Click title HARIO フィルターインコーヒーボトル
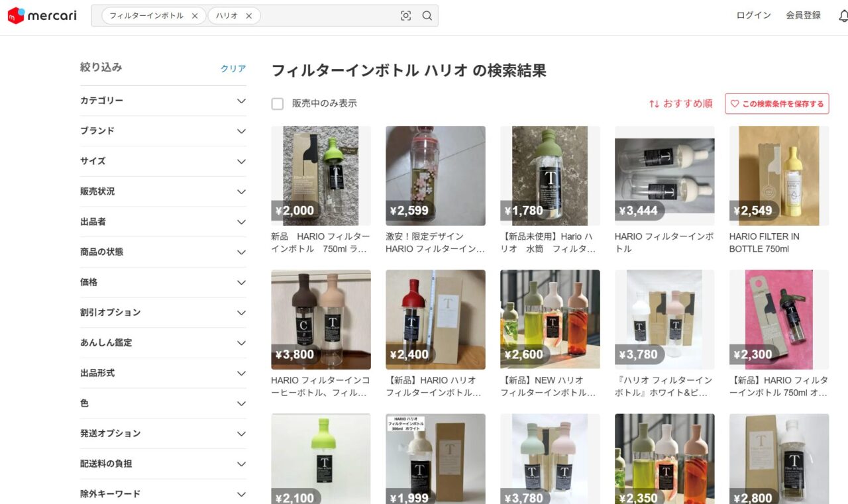Viewport: 848px width, 504px height. [x=321, y=386]
